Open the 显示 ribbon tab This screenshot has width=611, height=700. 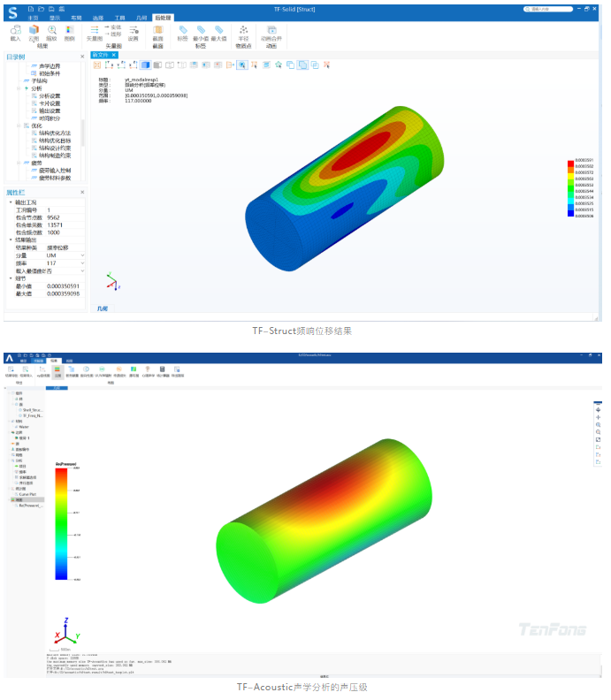click(x=55, y=18)
